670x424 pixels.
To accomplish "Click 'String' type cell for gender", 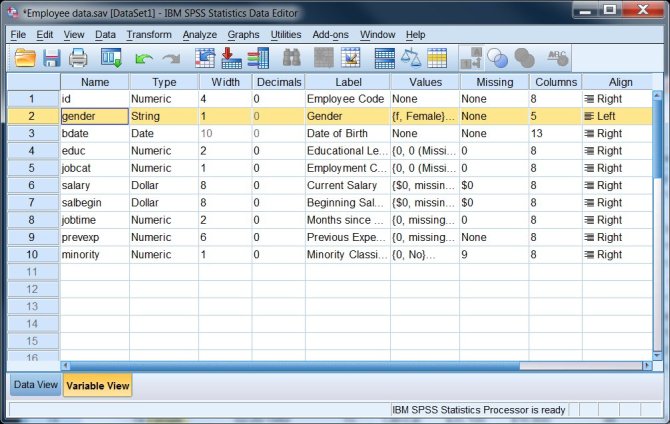I will pos(164,116).
